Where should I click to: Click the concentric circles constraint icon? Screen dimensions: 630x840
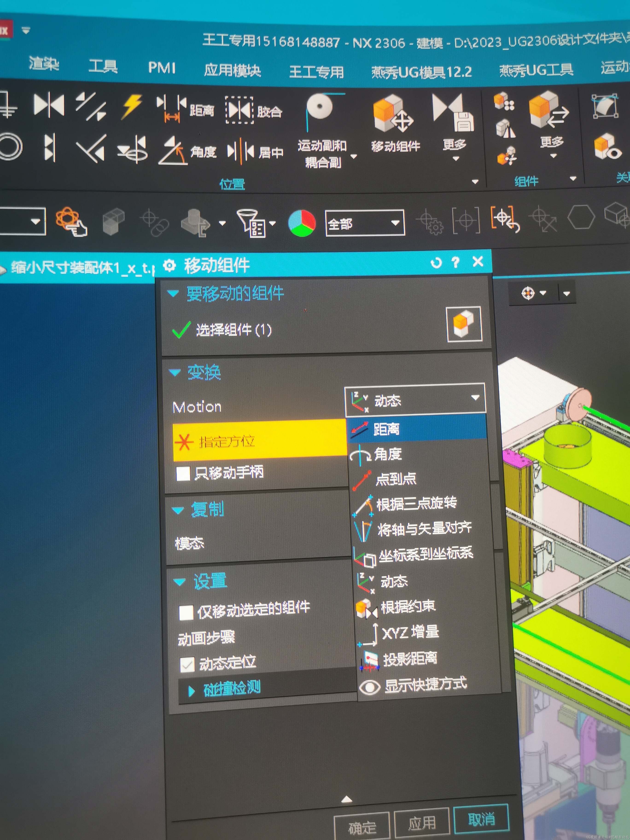click(x=10, y=147)
